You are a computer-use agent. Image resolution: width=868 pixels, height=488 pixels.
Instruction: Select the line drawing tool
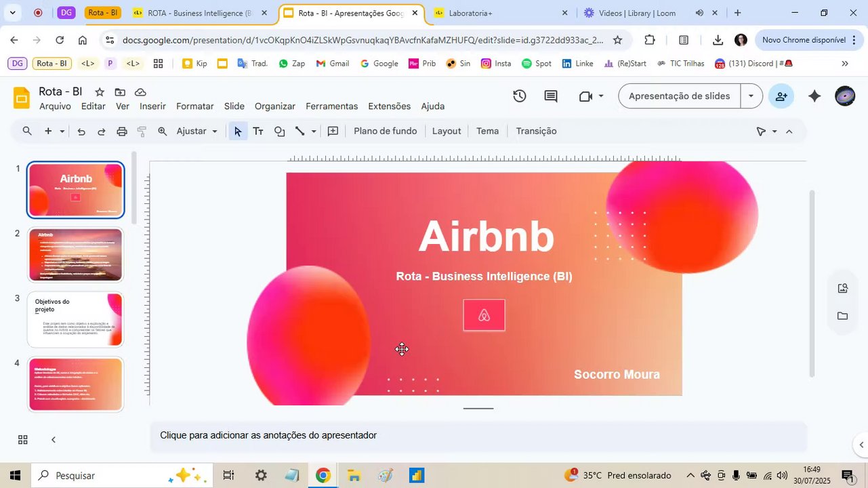click(x=299, y=131)
